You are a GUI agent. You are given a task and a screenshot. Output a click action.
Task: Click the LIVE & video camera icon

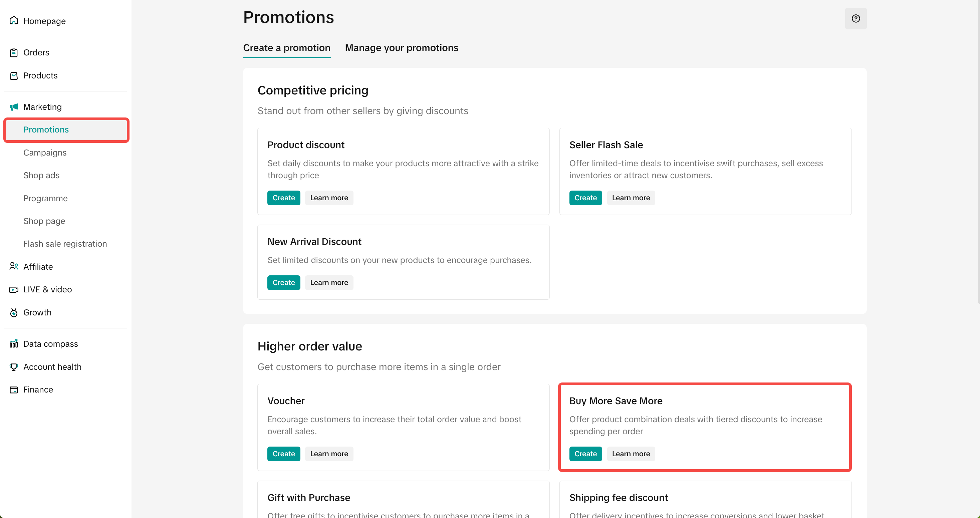point(14,289)
